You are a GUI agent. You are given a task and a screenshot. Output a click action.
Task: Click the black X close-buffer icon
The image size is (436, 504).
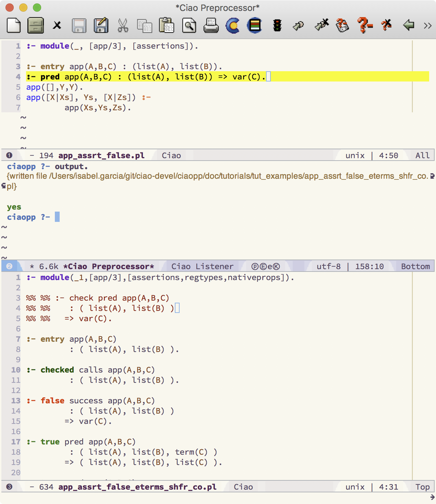tap(57, 25)
